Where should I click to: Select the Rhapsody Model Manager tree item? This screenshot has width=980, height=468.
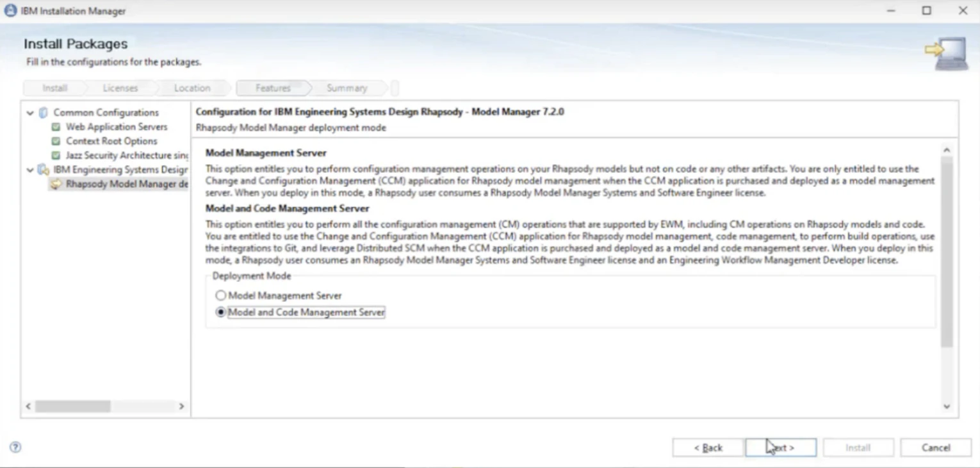click(x=127, y=184)
